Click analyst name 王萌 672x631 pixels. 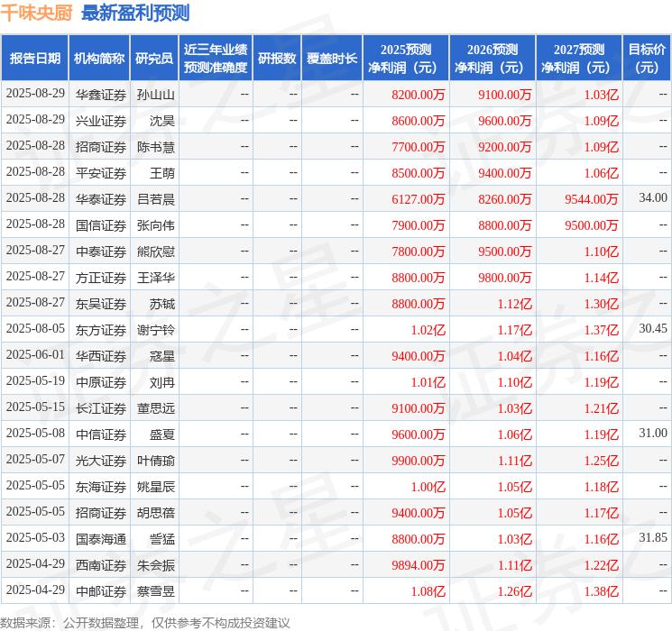coord(162,173)
